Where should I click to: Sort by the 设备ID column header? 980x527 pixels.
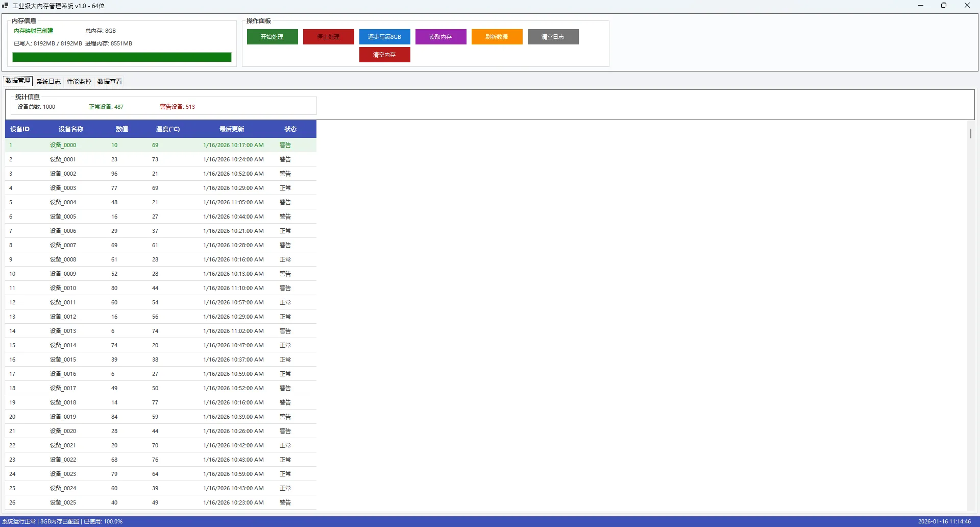(x=20, y=129)
